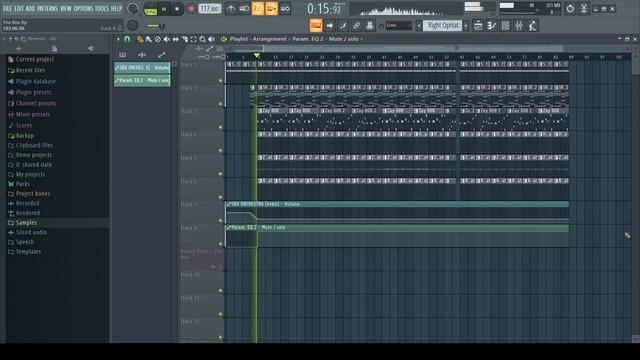
Task: Select the Draw pencil tool
Action: click(x=140, y=39)
